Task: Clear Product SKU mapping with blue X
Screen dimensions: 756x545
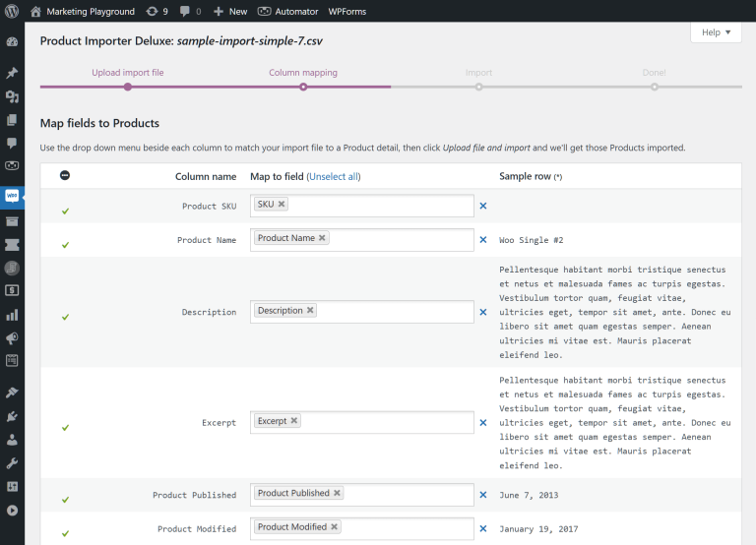Action: click(483, 206)
